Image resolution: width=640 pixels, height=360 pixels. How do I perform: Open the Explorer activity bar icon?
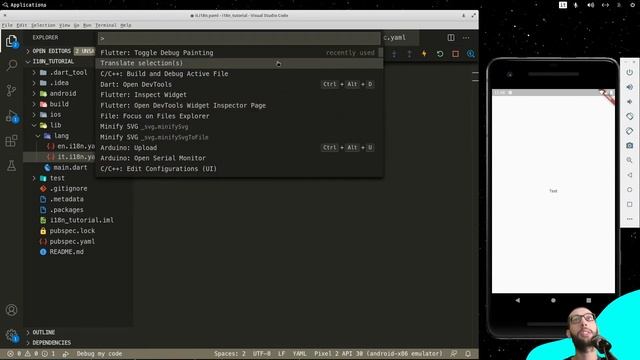[x=11, y=41]
